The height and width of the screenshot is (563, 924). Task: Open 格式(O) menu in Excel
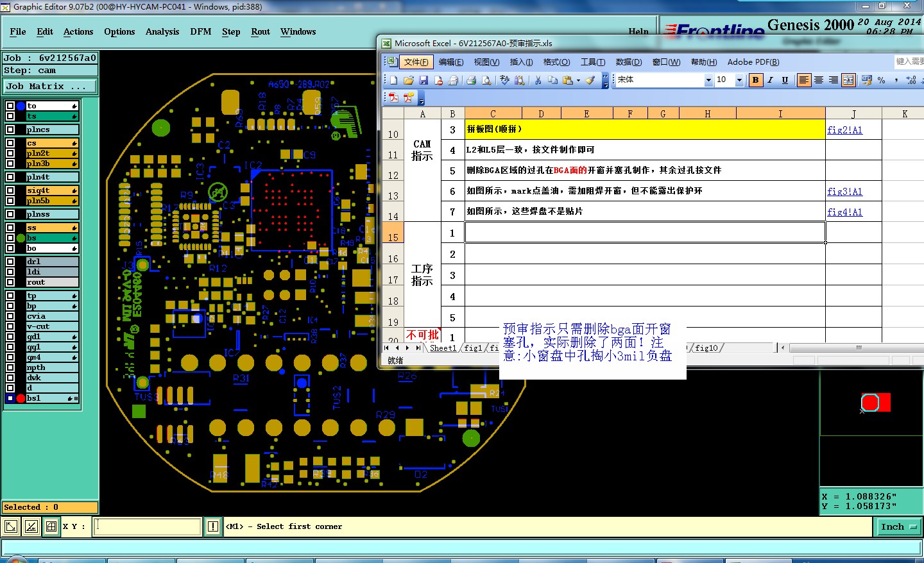click(x=556, y=62)
